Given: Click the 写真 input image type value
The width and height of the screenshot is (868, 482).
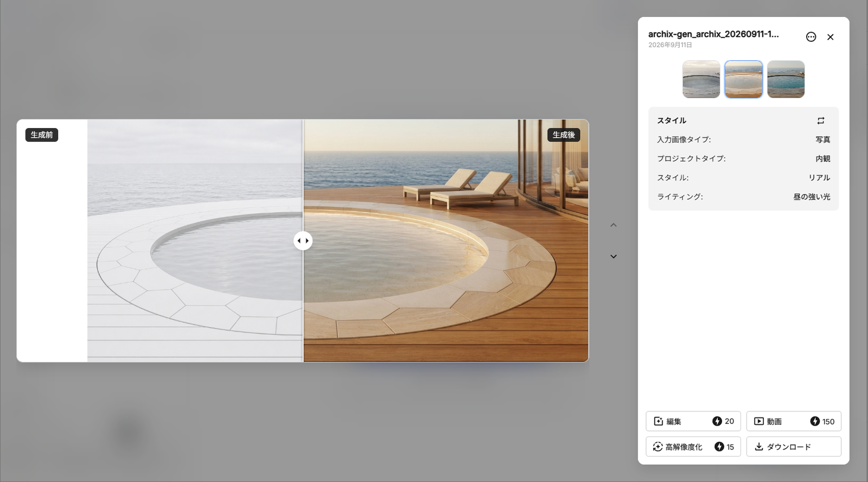Looking at the screenshot, I should [823, 139].
